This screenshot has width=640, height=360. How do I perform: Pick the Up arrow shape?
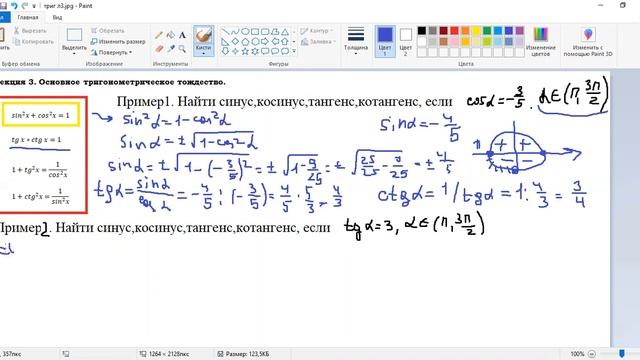tap(285, 42)
